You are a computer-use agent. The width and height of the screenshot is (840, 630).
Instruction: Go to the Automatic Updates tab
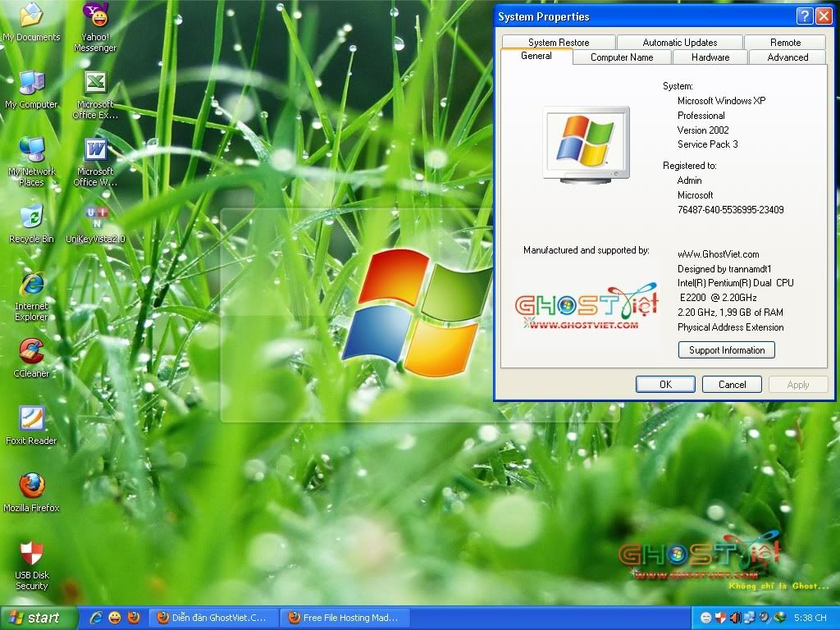(679, 42)
